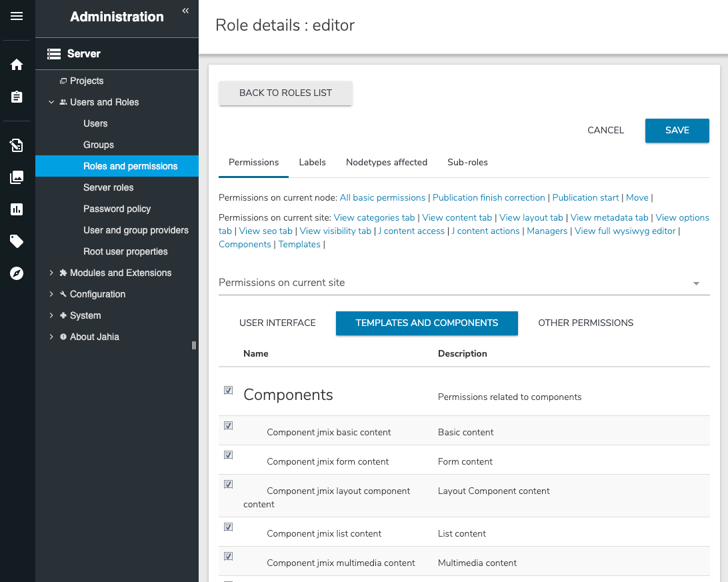Uncheck Component jmix basic content permission
This screenshot has width=728, height=582.
click(229, 425)
